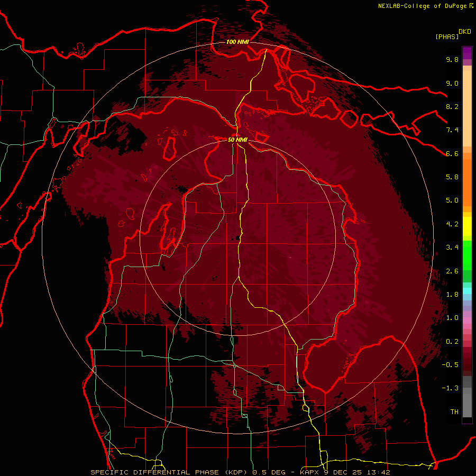Click the [PHAS] units label
The width and height of the screenshot is (476, 476).
(447, 36)
